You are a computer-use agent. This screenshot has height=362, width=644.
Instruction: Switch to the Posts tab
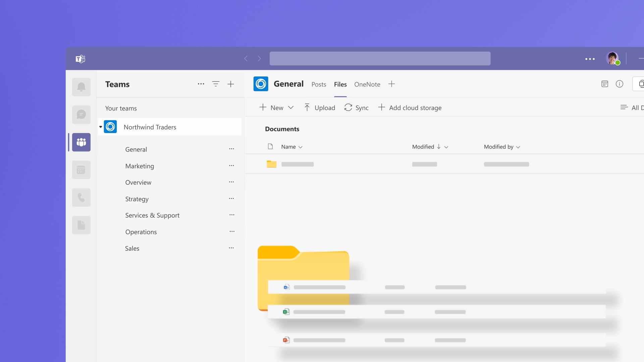click(319, 84)
